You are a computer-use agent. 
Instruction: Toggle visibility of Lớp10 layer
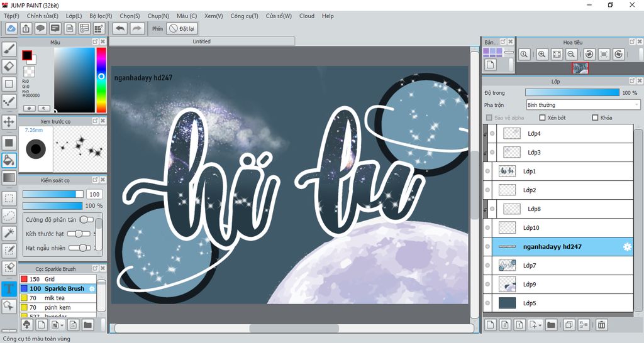(x=487, y=227)
